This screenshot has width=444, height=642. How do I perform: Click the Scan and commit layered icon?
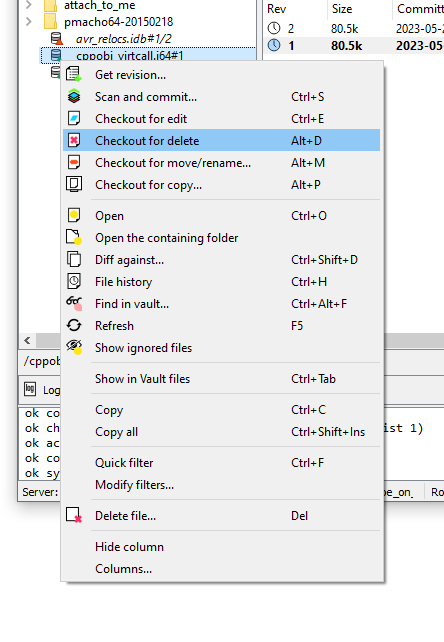[74, 97]
